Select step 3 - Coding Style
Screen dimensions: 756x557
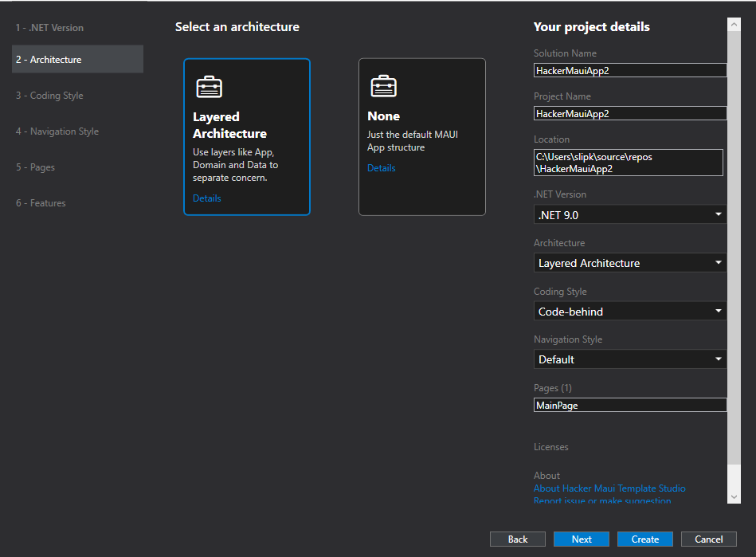coord(49,96)
